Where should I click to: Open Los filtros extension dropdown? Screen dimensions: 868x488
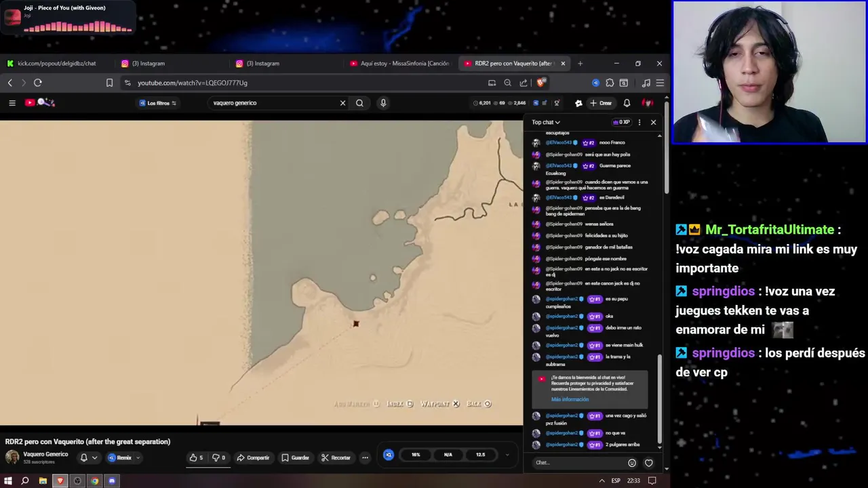(157, 103)
